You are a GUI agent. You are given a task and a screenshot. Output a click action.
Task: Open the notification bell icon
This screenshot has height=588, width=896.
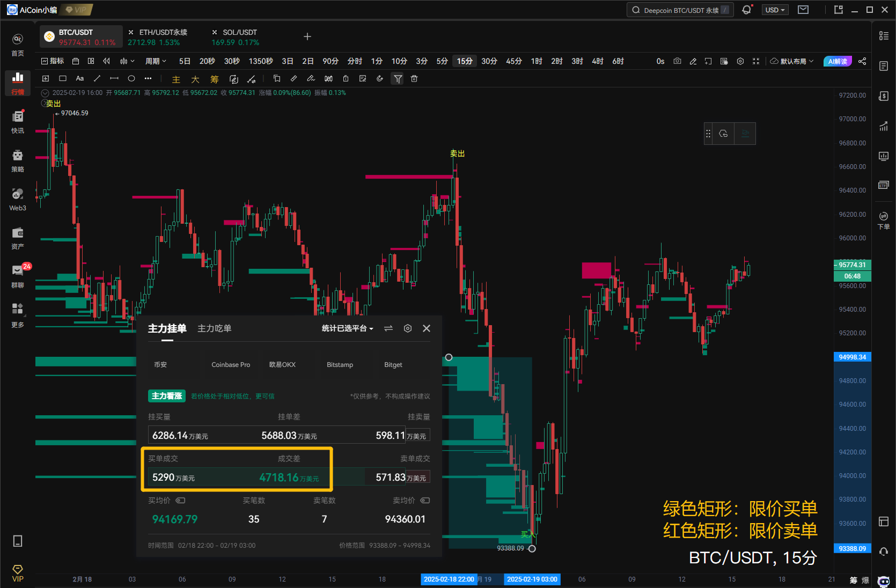(746, 10)
